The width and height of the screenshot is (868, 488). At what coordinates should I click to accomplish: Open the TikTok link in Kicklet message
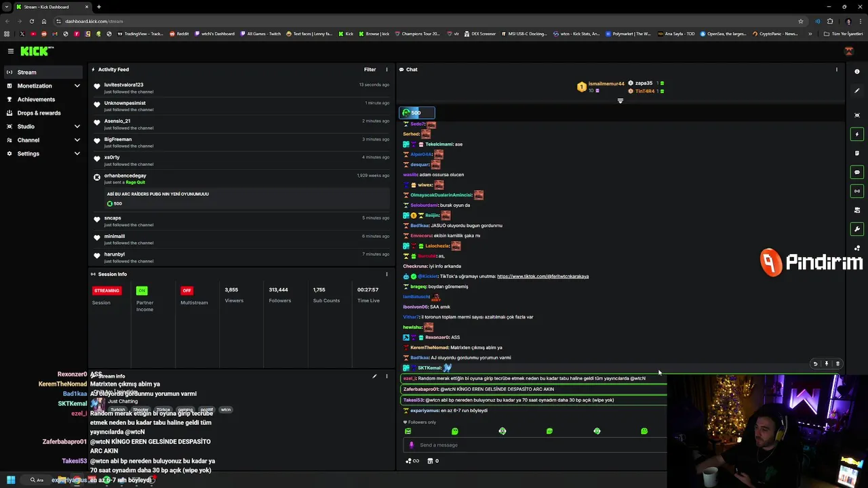[542, 277]
